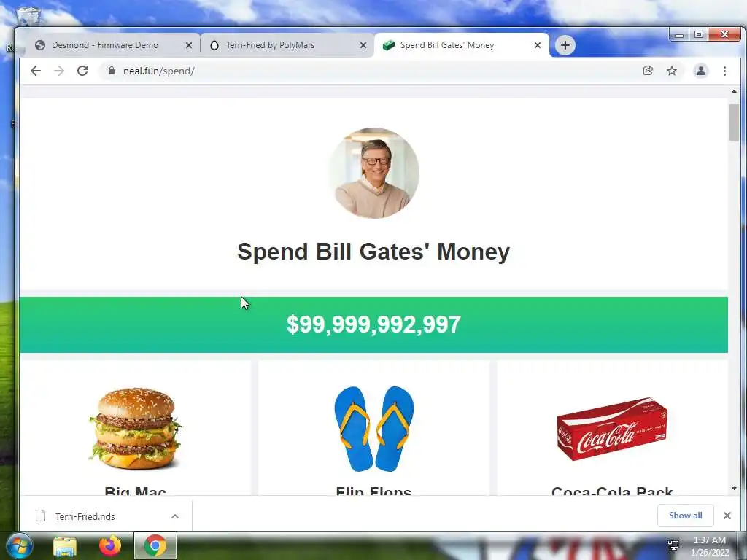Dismiss the downloads bar

727,516
